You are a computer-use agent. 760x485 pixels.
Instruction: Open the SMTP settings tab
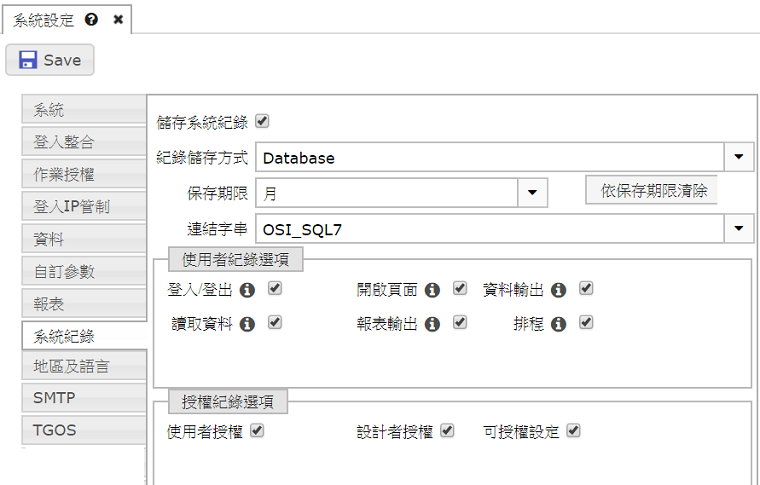click(x=84, y=398)
